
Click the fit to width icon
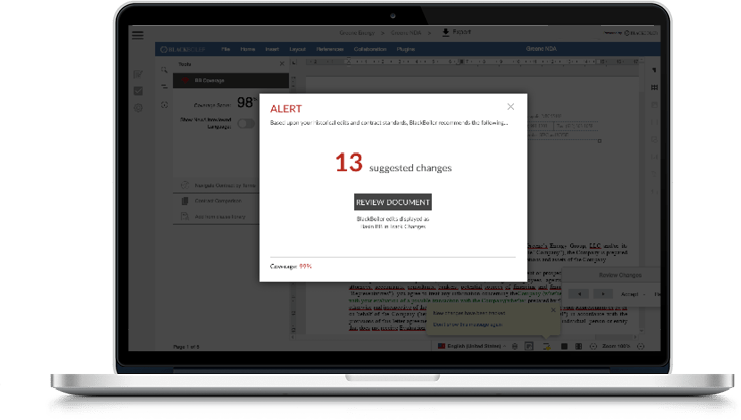point(578,346)
